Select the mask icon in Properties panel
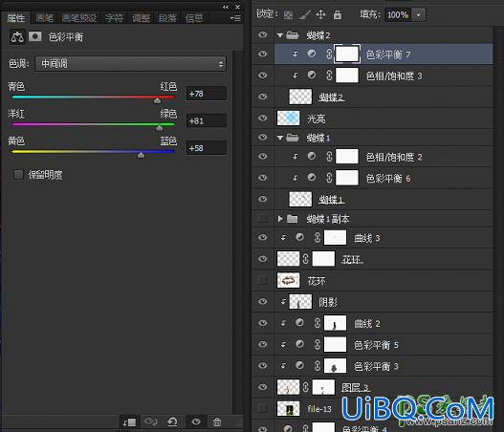The image size is (504, 432). (x=35, y=36)
